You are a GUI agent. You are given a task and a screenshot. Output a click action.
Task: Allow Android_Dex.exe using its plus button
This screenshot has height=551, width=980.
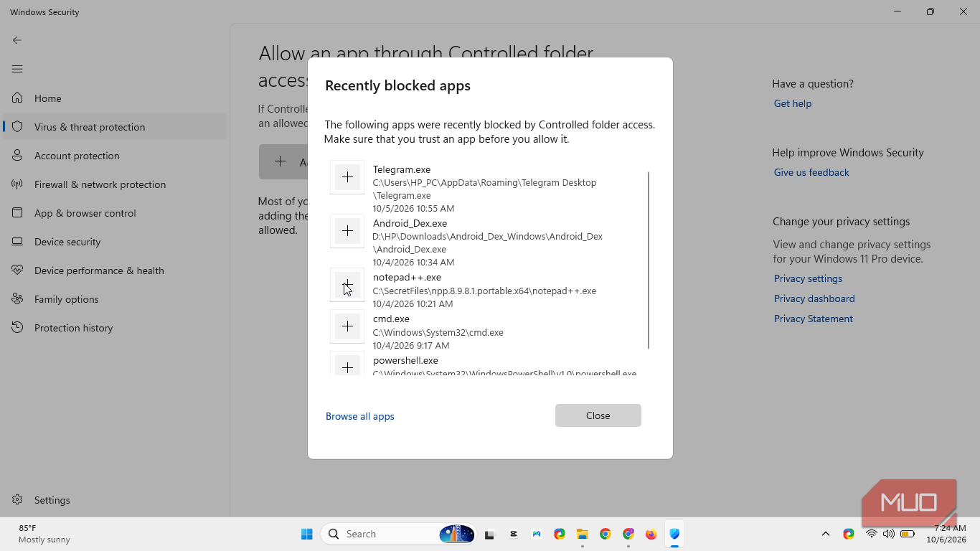click(347, 231)
